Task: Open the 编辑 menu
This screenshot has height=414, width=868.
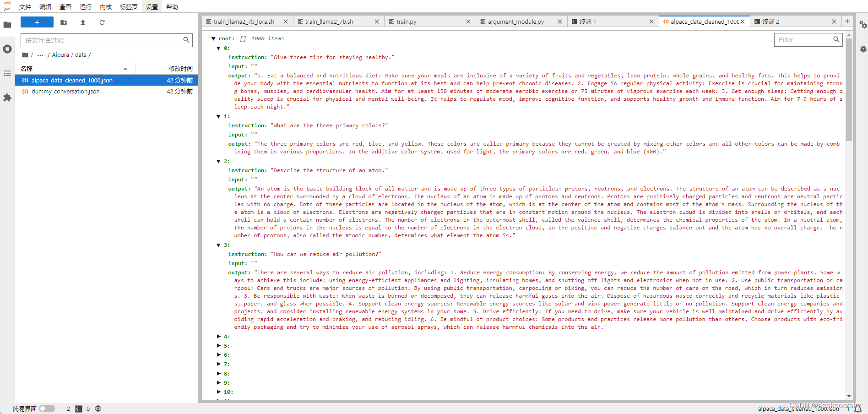Action: click(x=45, y=7)
